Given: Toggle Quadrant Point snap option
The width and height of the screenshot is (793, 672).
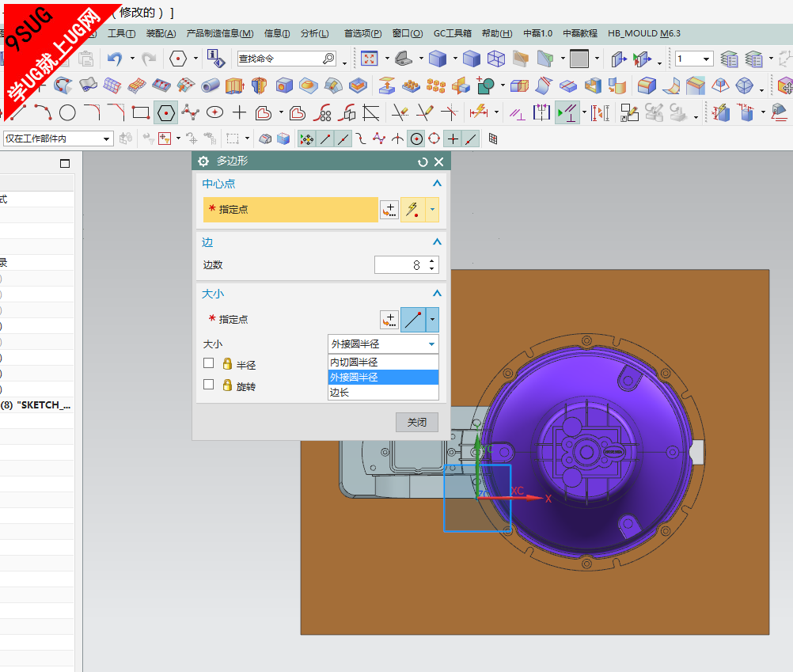Looking at the screenshot, I should pos(434,139).
